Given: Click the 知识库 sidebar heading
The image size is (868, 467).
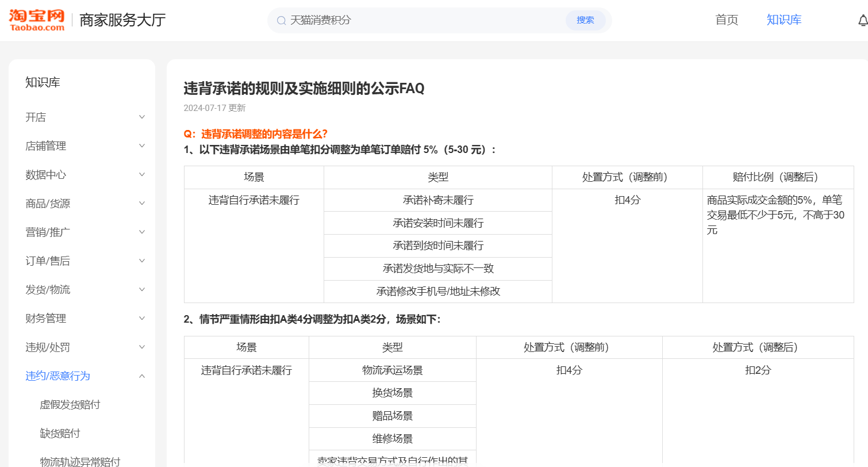Looking at the screenshot, I should point(43,83).
